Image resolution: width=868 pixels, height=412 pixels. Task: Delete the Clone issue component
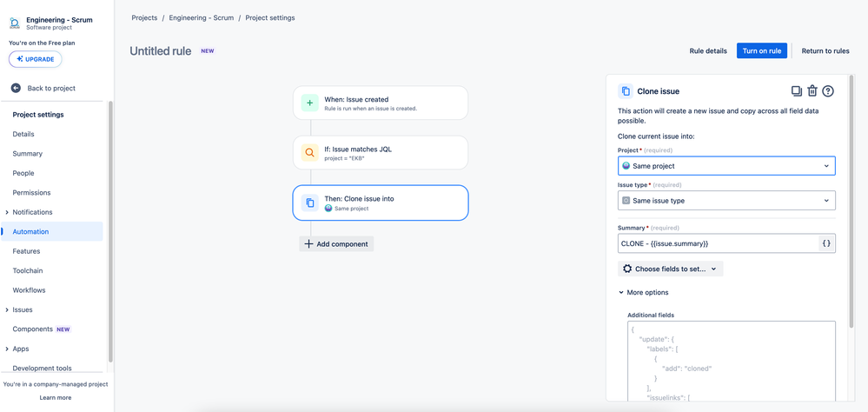click(812, 91)
